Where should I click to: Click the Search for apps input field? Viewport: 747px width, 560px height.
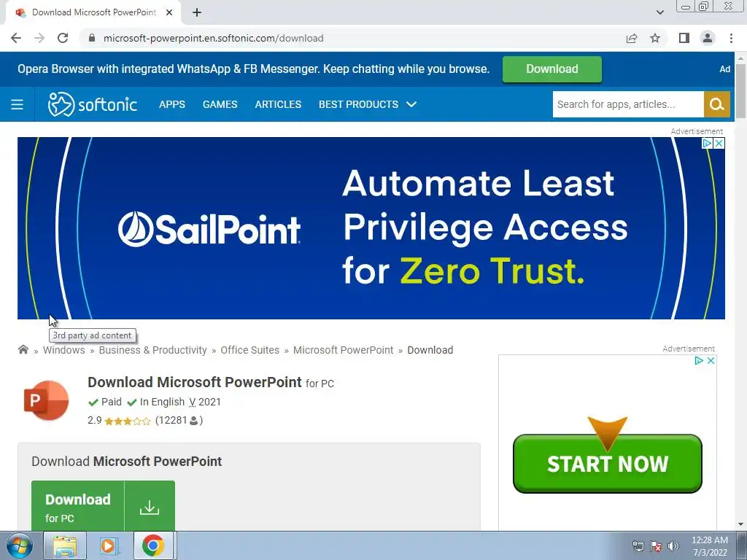pos(628,104)
